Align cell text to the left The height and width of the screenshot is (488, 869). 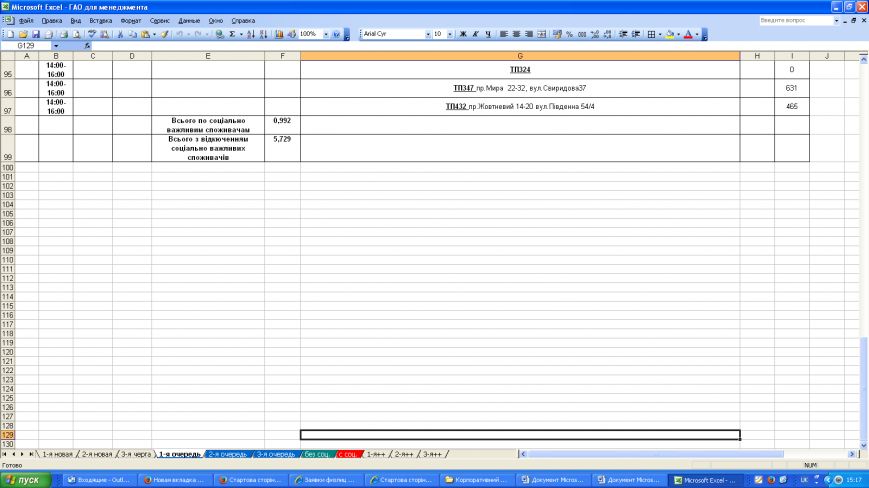point(504,34)
